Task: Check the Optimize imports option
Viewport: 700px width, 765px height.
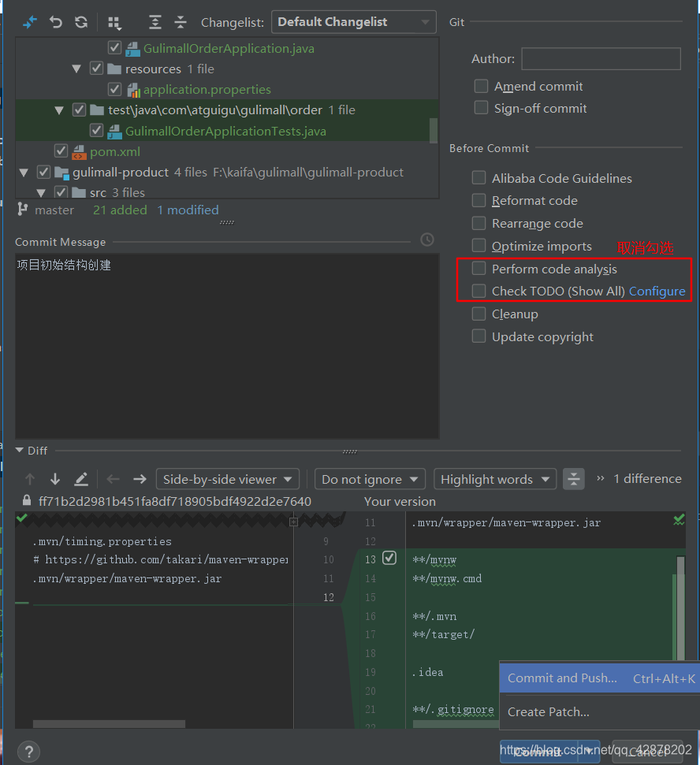Action: coord(478,245)
